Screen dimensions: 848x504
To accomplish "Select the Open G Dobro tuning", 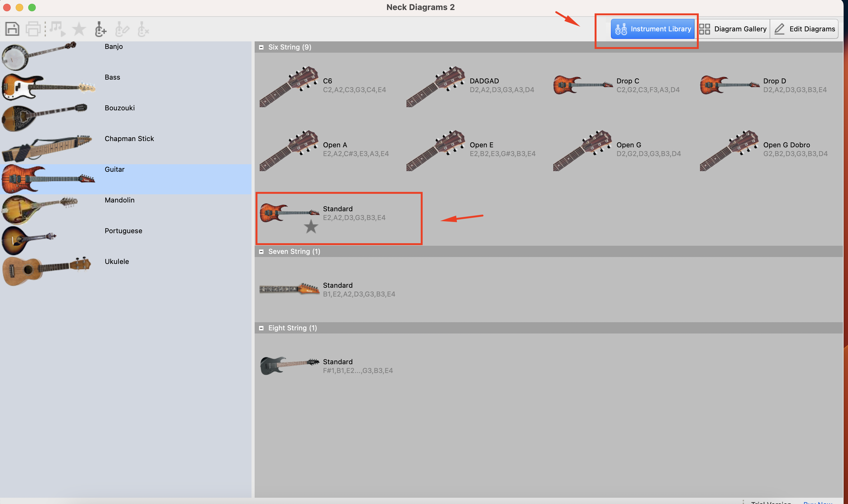I will pos(764,150).
